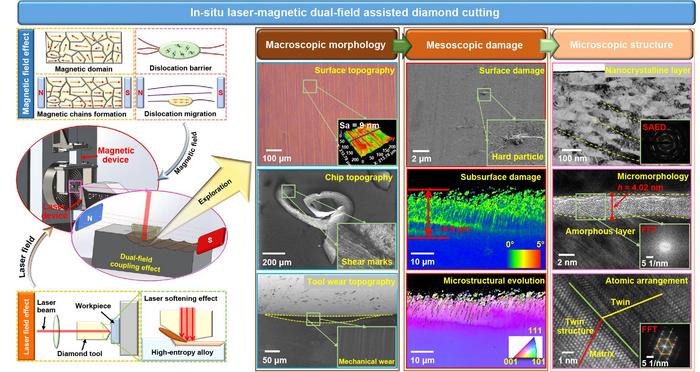Select the Macroscopic morphology header
Image resolution: width=700 pixels, height=372 pixels.
pos(326,45)
